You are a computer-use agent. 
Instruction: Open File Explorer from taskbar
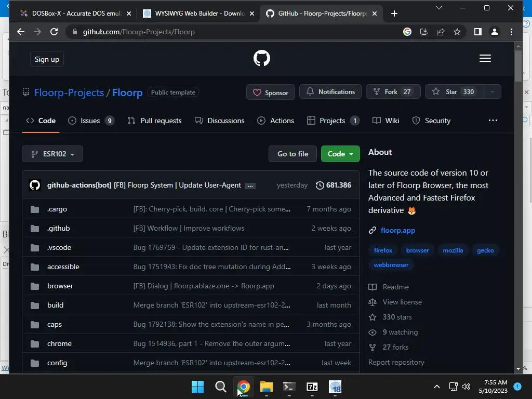point(267,387)
